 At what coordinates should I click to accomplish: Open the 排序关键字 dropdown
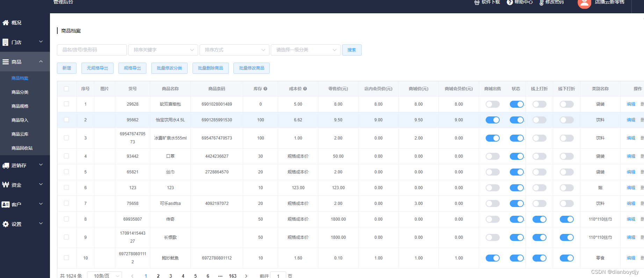tap(163, 50)
